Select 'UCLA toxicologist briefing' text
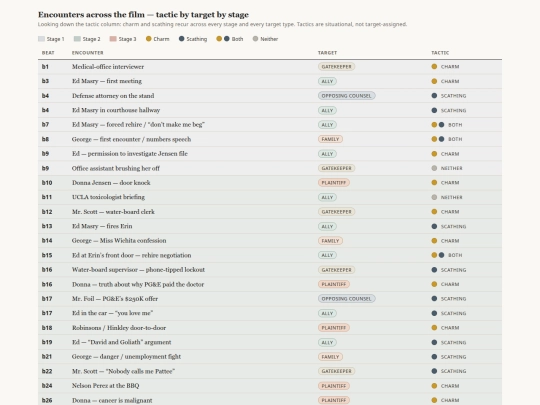Image resolution: width=540 pixels, height=405 pixels. 108,197
